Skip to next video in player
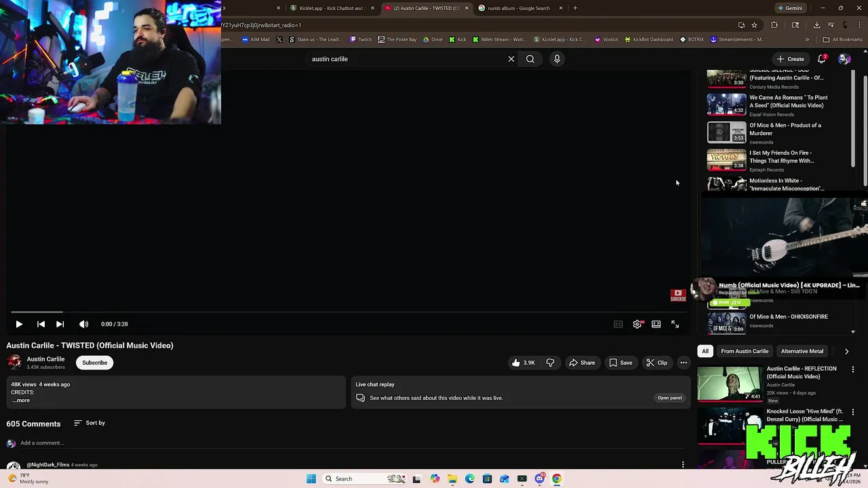This screenshot has width=868, height=488. click(x=60, y=324)
